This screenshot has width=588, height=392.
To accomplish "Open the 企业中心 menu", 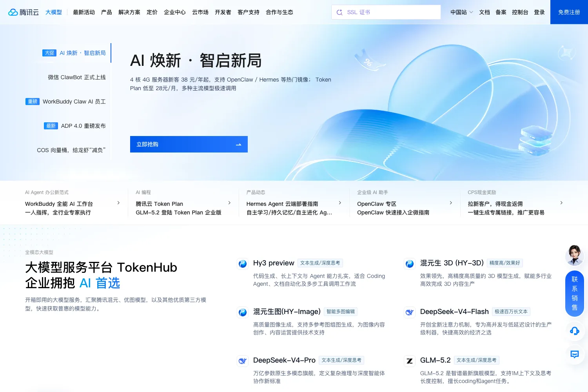I will coord(175,12).
